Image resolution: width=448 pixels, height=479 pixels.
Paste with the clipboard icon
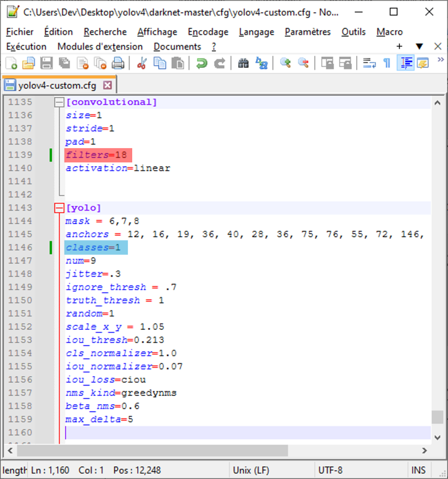coord(178,63)
